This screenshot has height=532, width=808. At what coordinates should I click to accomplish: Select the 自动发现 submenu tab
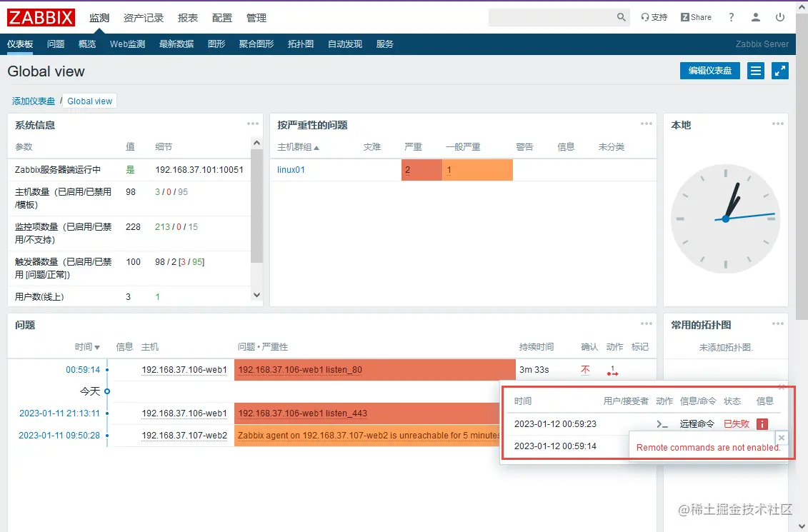(345, 44)
